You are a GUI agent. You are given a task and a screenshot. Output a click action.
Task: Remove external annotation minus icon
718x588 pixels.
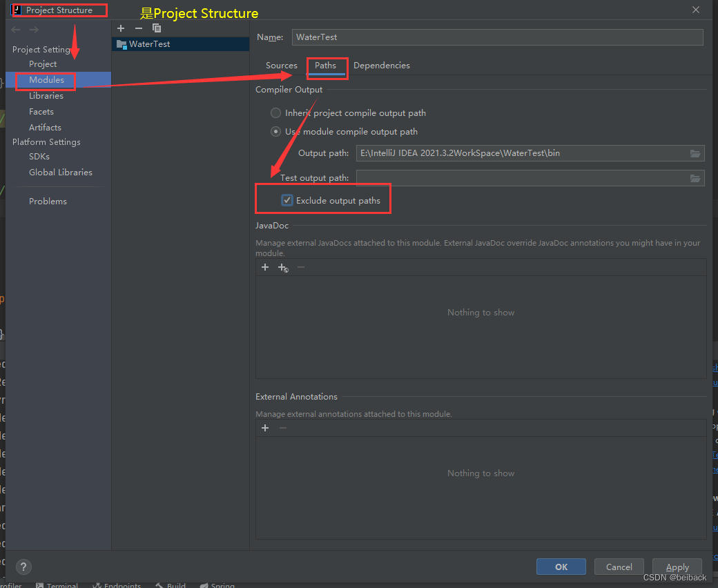pyautogui.click(x=283, y=428)
